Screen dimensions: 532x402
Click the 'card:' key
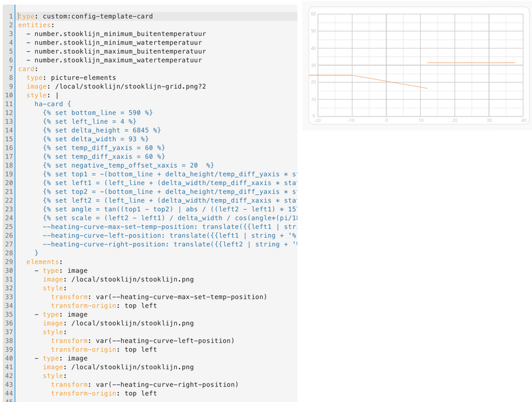point(28,69)
